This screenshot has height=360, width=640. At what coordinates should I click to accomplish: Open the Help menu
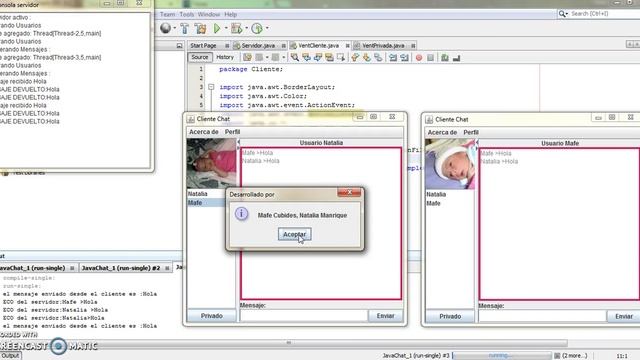pos(231,14)
